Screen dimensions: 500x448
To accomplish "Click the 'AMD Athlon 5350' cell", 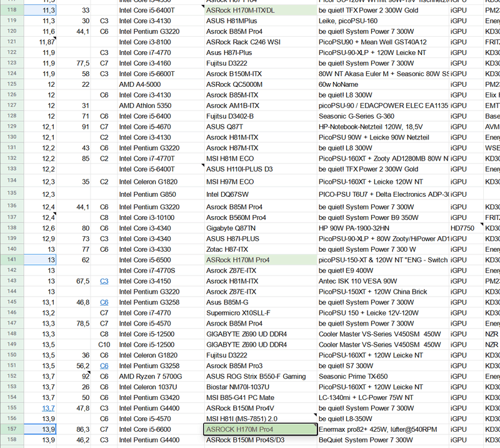I will point(161,106).
